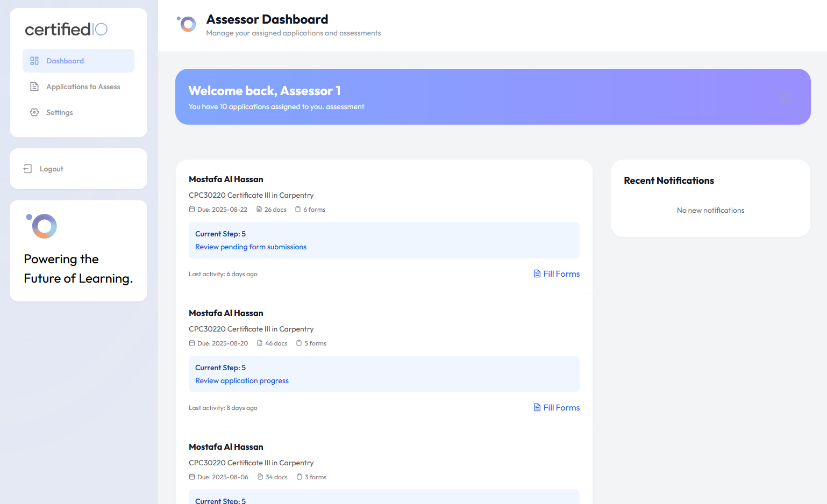The height and width of the screenshot is (504, 827).
Task: Open the Dashboard menu item
Action: click(x=79, y=61)
